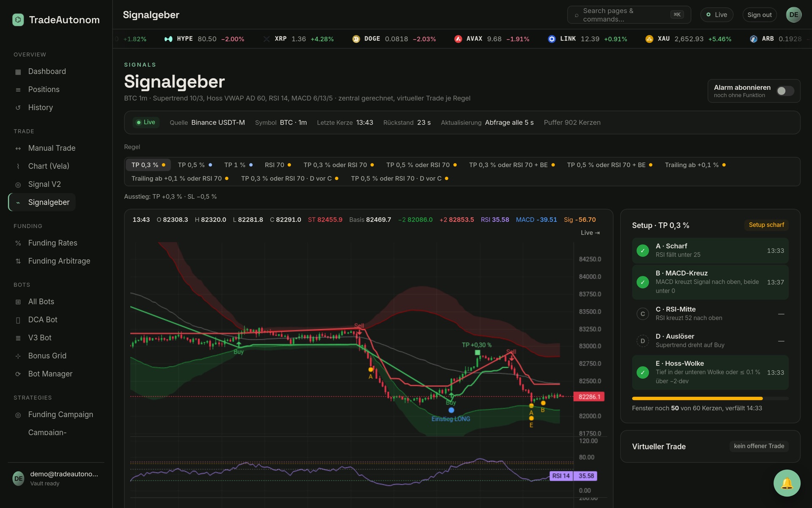Open the Dashboard sidebar icon

[18, 72]
